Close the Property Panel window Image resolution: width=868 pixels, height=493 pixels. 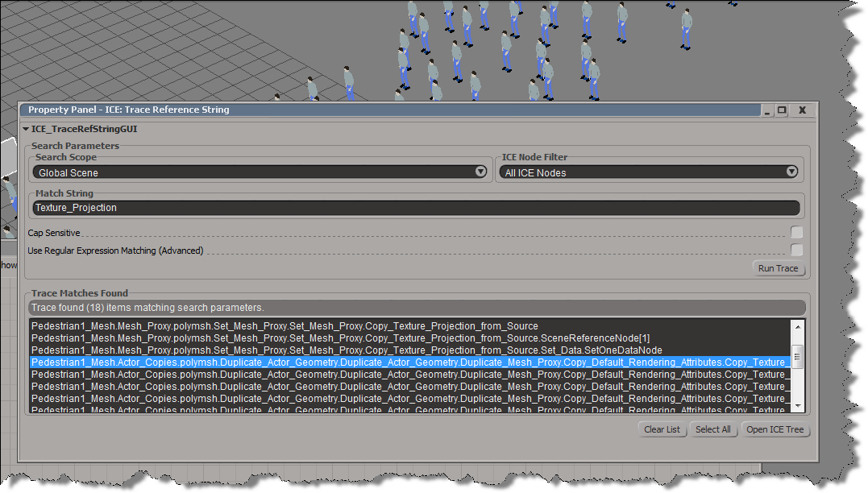(x=802, y=110)
